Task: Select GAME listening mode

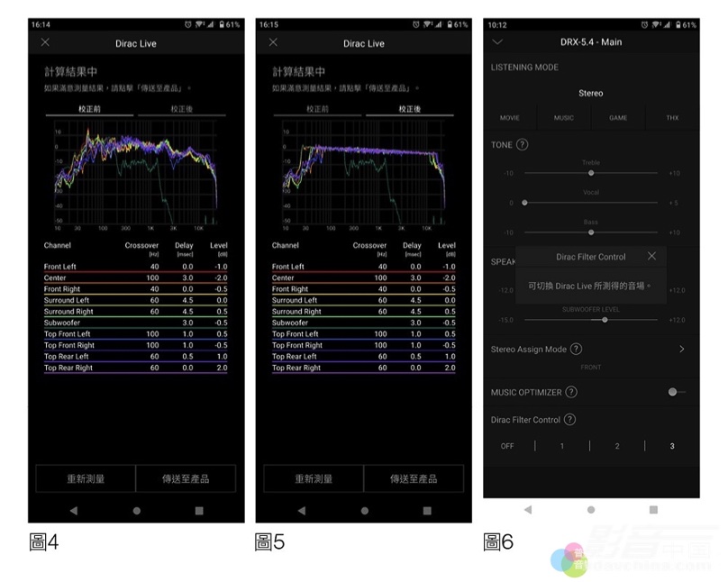Action: (618, 118)
